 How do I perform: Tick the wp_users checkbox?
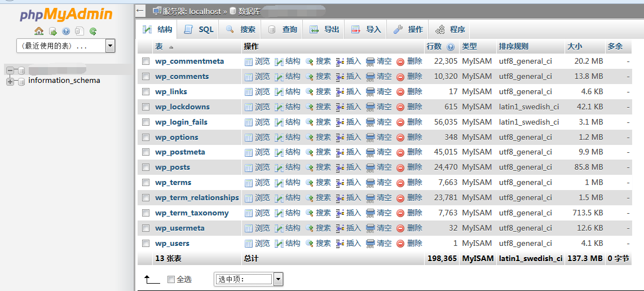[x=145, y=243]
